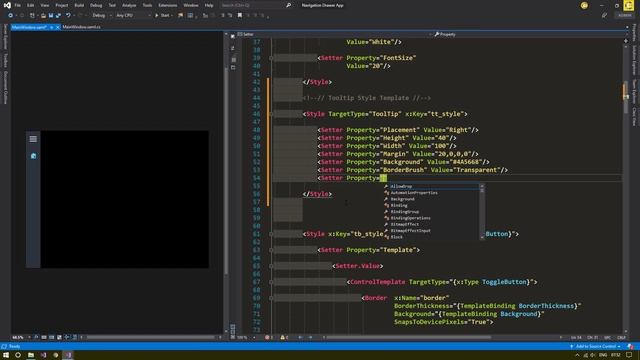Click the Cortana circle taskbar icon

[x=18, y=355]
